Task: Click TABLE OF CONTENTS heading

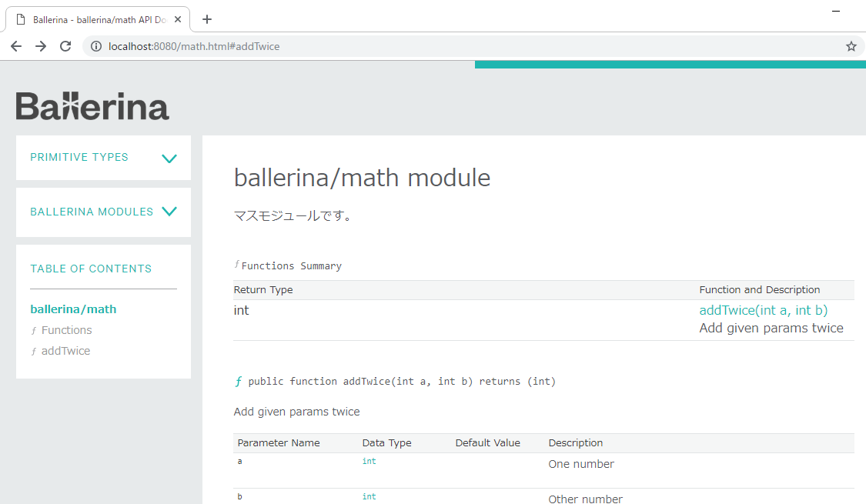Action: (x=91, y=269)
